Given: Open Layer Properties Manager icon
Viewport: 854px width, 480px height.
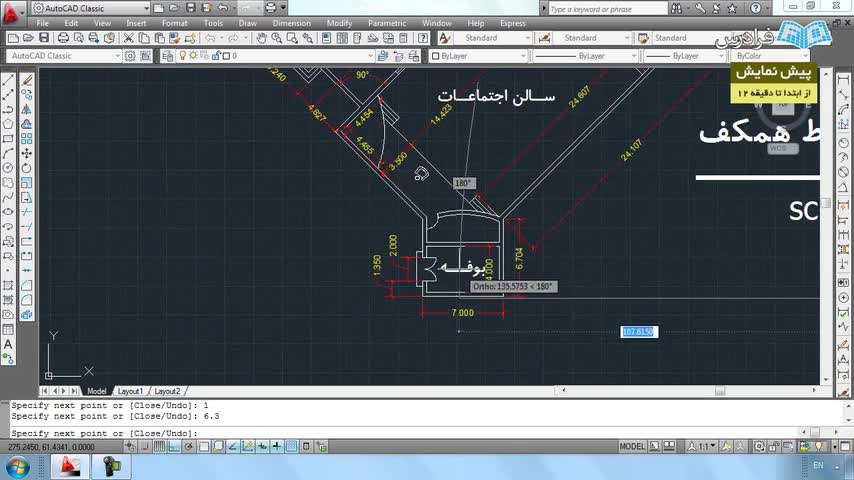Looking at the screenshot, I should click(167, 56).
